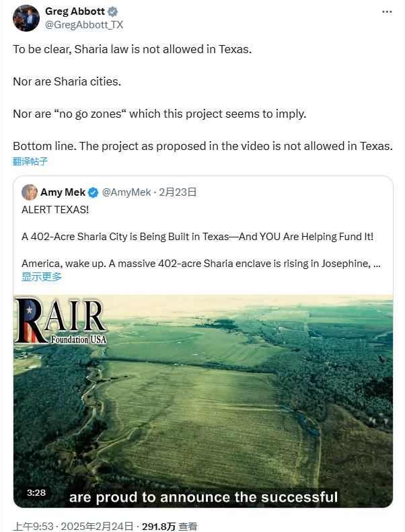
Task: Click the blue verified badge beside Amy Mek
Action: (x=94, y=192)
